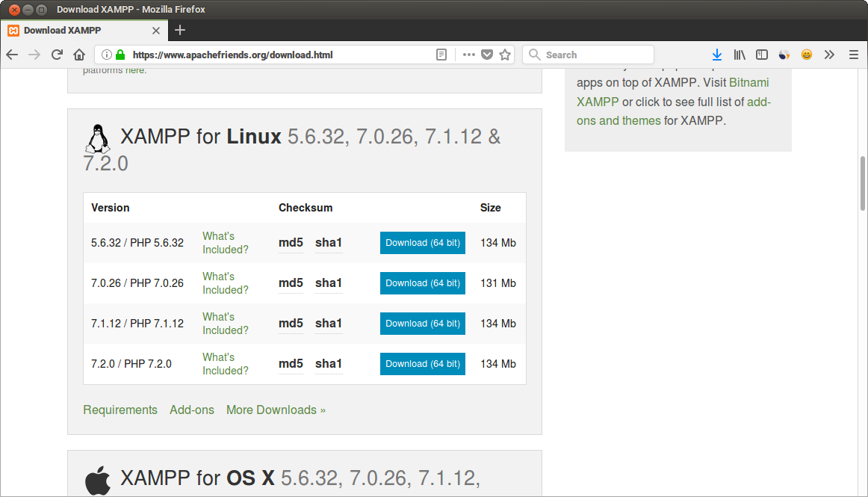Open the Firefox hamburger menu
Screen dimensions: 868x497
coord(853,55)
